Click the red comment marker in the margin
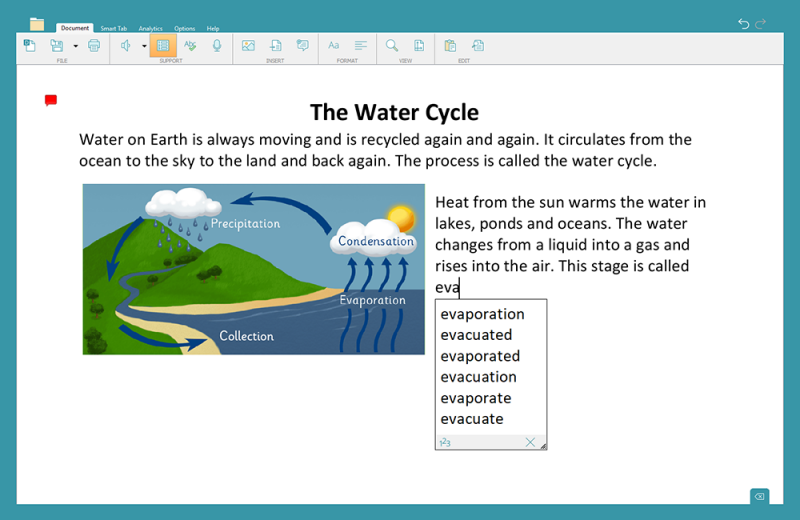The height and width of the screenshot is (520, 800). point(51,100)
